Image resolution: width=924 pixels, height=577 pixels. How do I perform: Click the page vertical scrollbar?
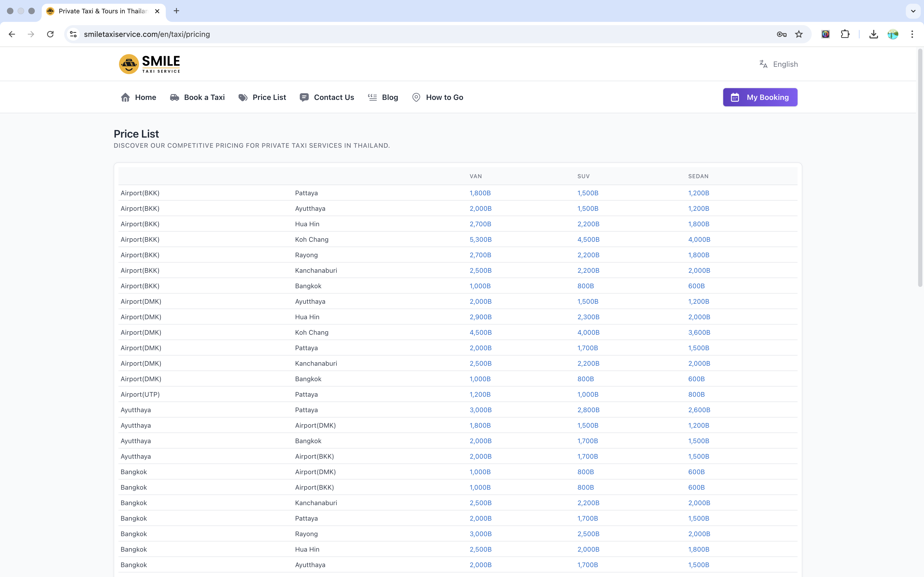(x=920, y=168)
